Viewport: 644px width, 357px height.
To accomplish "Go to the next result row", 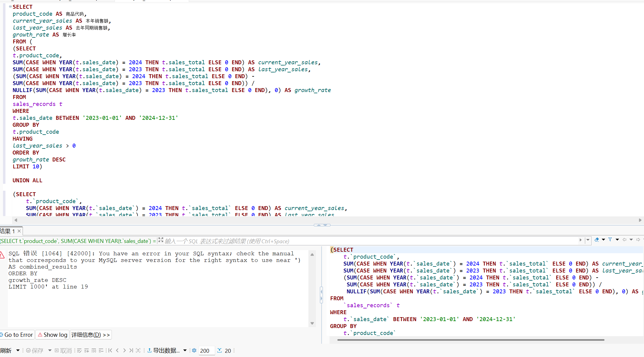I will click(124, 350).
